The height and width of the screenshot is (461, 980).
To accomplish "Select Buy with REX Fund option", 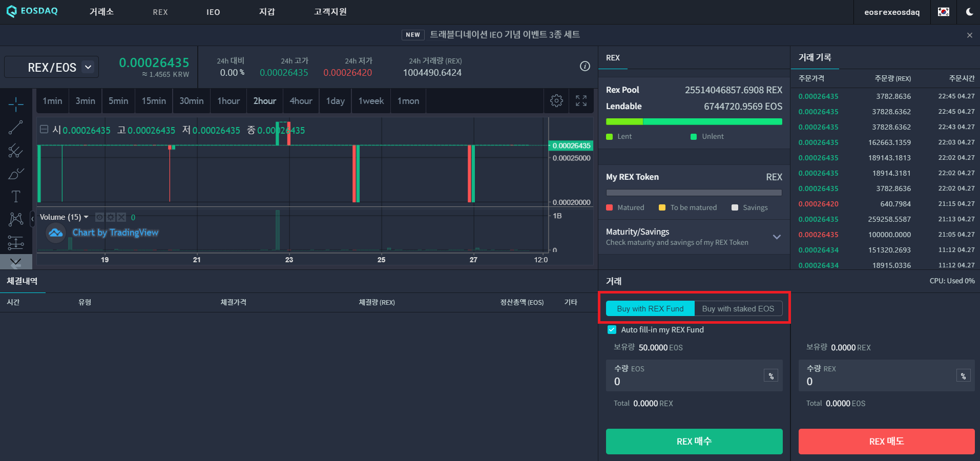I will (650, 308).
